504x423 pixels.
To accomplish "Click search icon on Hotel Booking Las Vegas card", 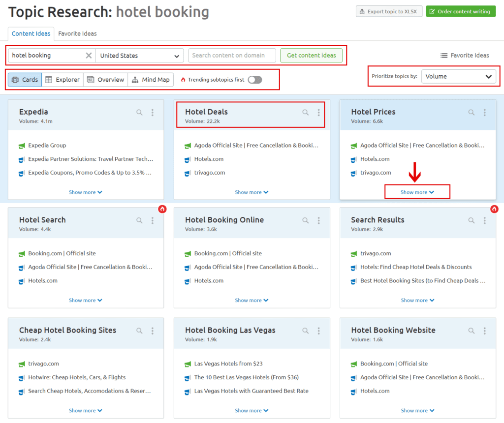I will [x=305, y=331].
